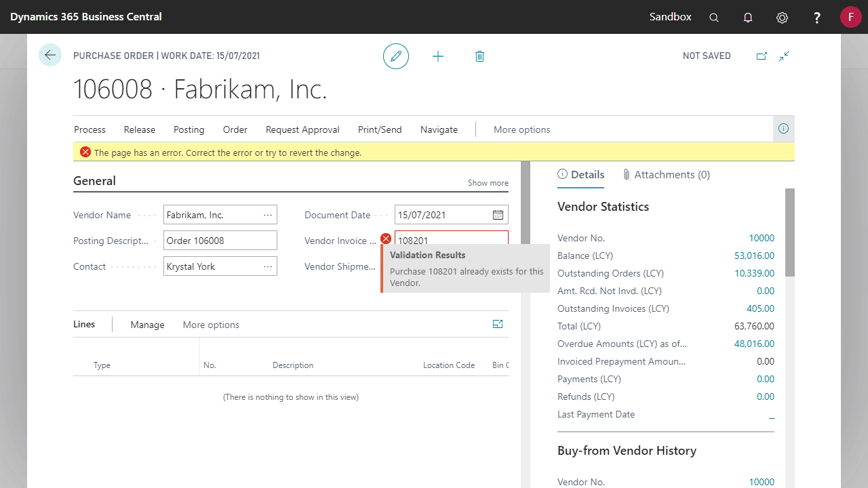This screenshot has height=488, width=868.
Task: Click the Description column header in Lines
Action: coord(293,365)
